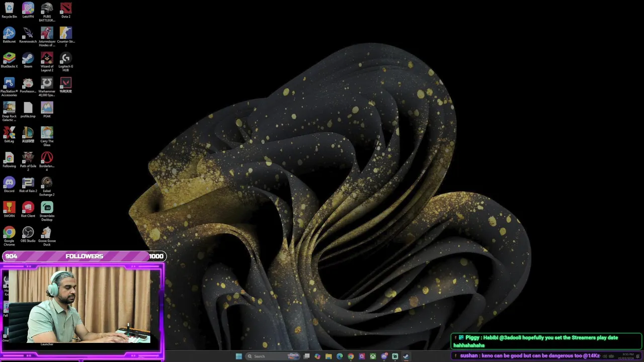644x362 pixels.
Task: Select the profile.tmp file on desktop
Action: [x=28, y=110]
